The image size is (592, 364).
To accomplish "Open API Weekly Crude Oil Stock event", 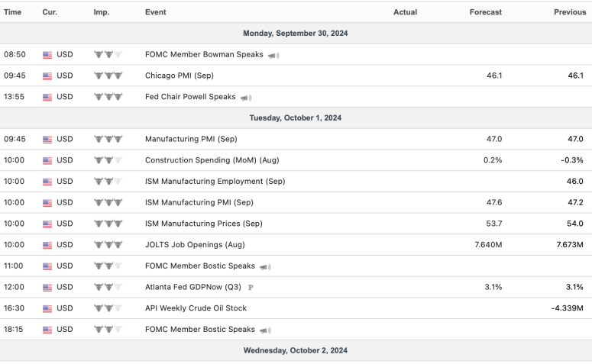I will coord(196,308).
